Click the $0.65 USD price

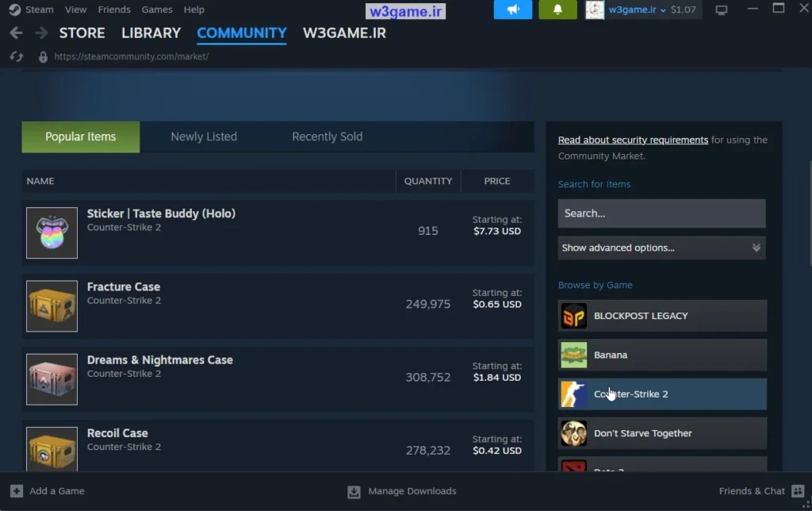click(497, 304)
